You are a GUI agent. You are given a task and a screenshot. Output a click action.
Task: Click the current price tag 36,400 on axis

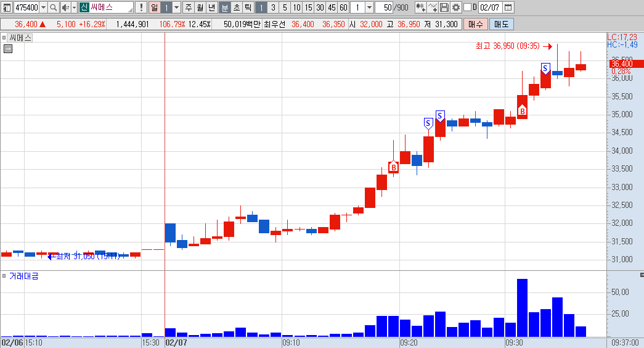pyautogui.click(x=626, y=64)
